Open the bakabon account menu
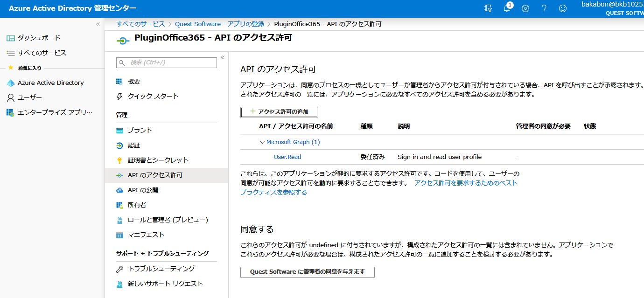The image size is (644, 298). click(x=612, y=8)
